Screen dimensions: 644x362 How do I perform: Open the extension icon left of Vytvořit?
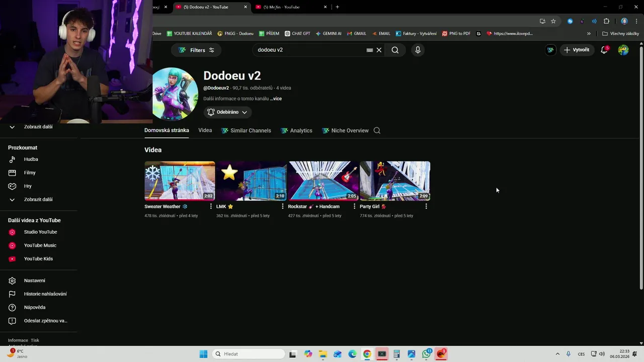pos(550,50)
